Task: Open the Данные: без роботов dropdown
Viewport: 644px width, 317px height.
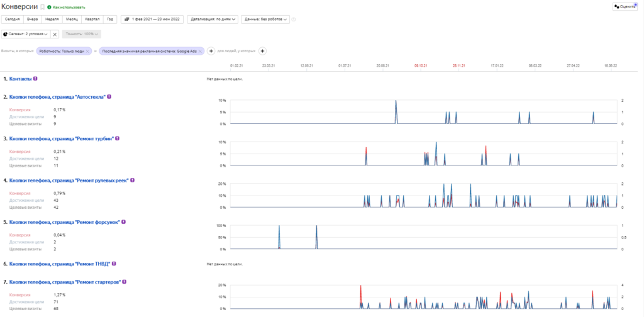Action: pyautogui.click(x=265, y=19)
